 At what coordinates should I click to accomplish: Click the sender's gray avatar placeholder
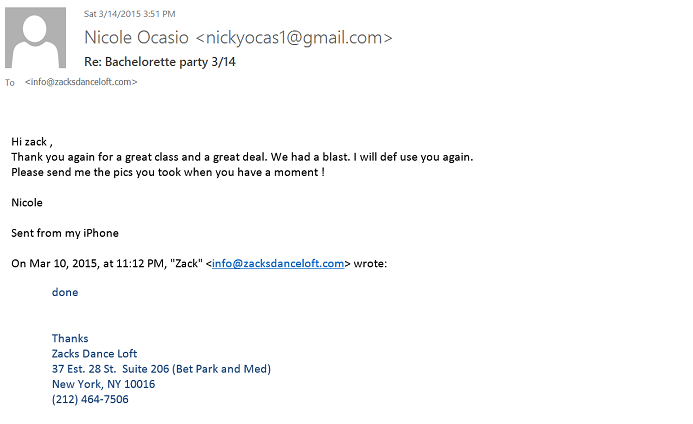click(35, 38)
